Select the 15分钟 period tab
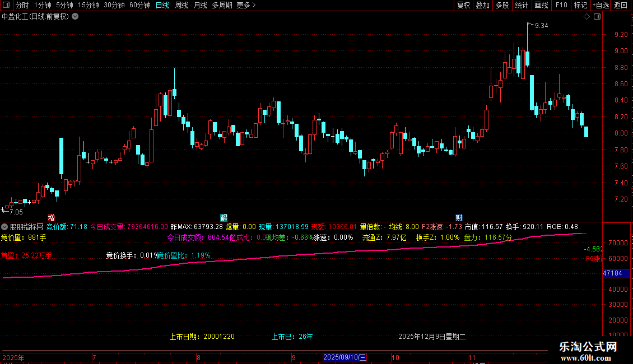 tap(88, 5)
